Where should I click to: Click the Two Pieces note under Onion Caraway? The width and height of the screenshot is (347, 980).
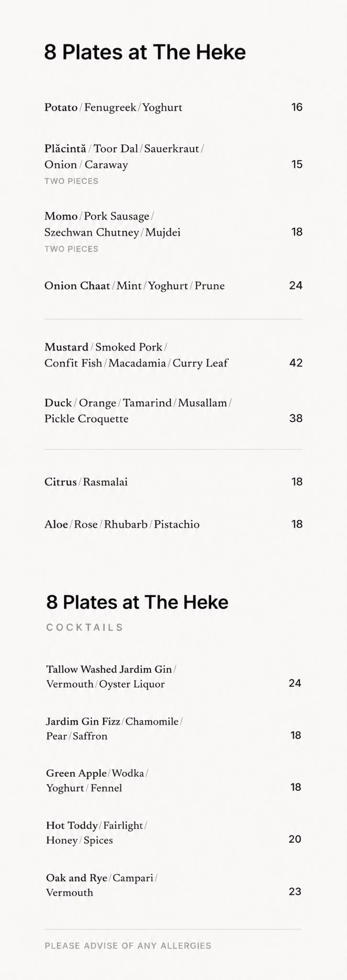click(x=71, y=181)
